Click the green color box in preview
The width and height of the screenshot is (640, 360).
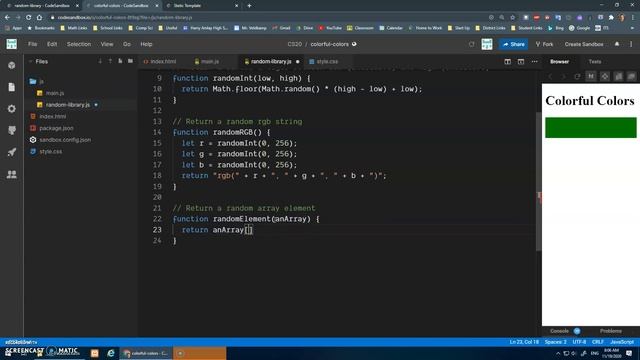pyautogui.click(x=591, y=127)
